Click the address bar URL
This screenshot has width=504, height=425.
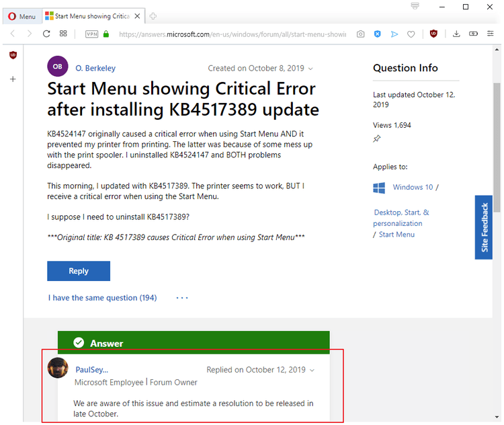pyautogui.click(x=233, y=34)
